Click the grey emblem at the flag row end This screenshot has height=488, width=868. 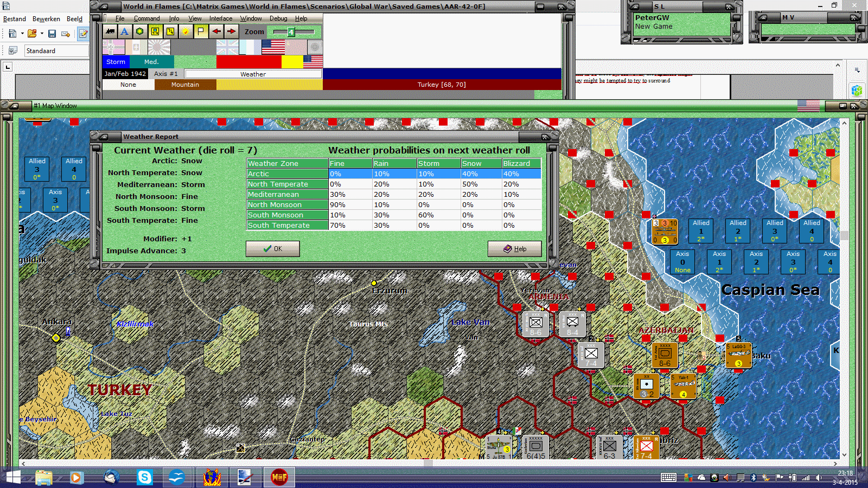coord(315,47)
